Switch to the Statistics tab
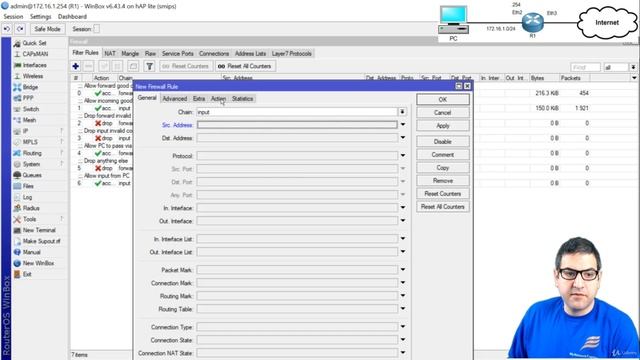The image size is (640, 360). (x=242, y=99)
